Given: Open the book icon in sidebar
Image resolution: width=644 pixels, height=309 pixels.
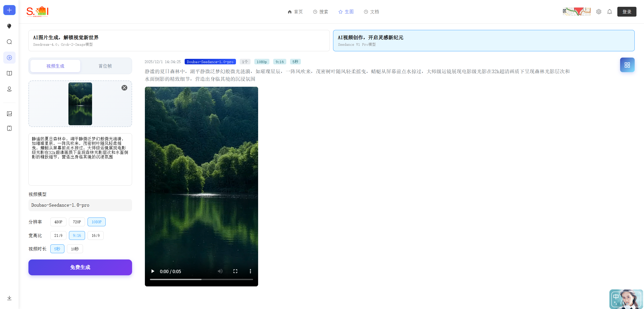Looking at the screenshot, I should [x=9, y=73].
